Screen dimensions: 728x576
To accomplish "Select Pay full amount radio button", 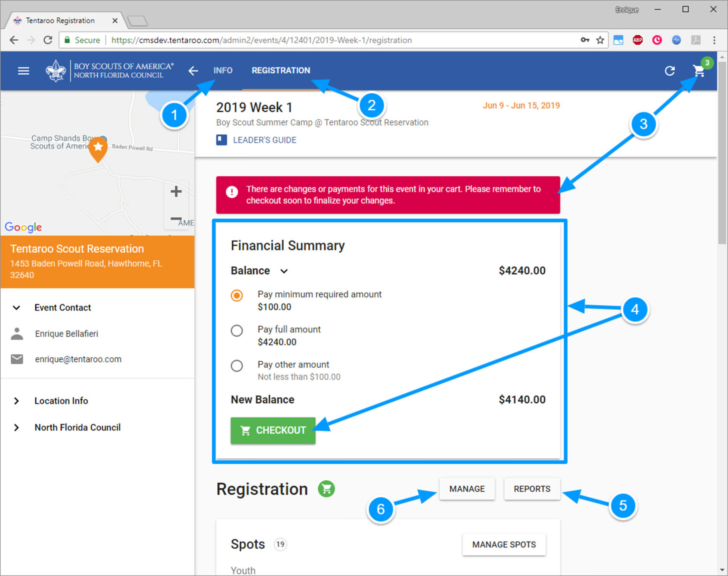I will pyautogui.click(x=237, y=331).
